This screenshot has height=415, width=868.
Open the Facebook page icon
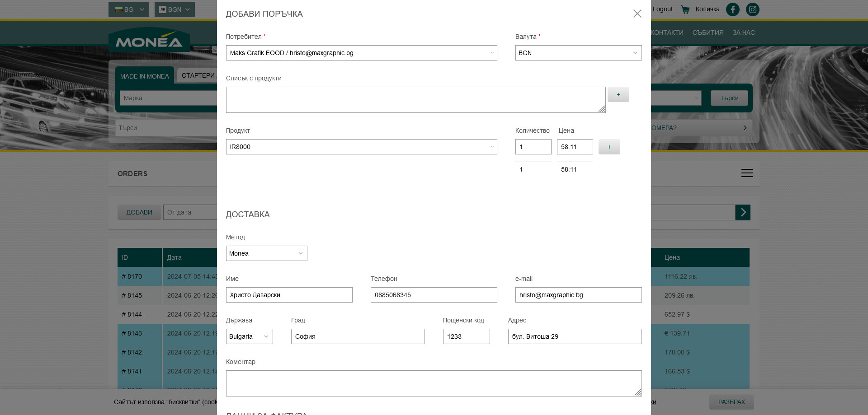click(x=732, y=9)
